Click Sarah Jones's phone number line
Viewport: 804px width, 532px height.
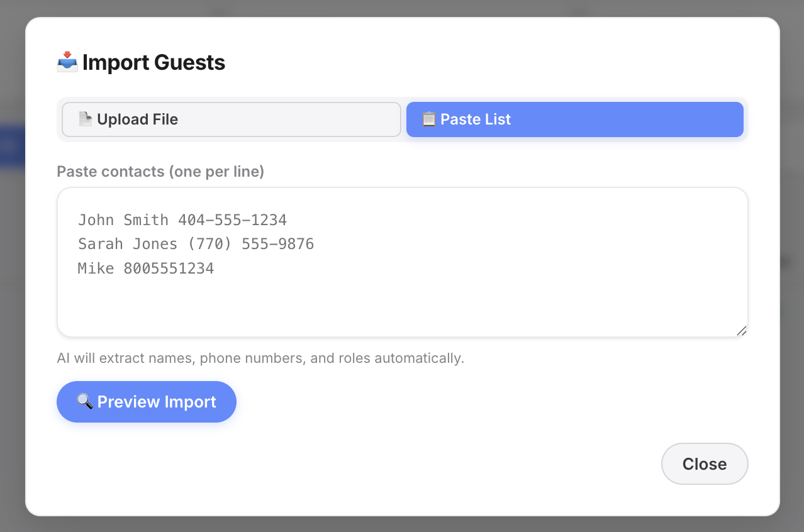point(196,244)
